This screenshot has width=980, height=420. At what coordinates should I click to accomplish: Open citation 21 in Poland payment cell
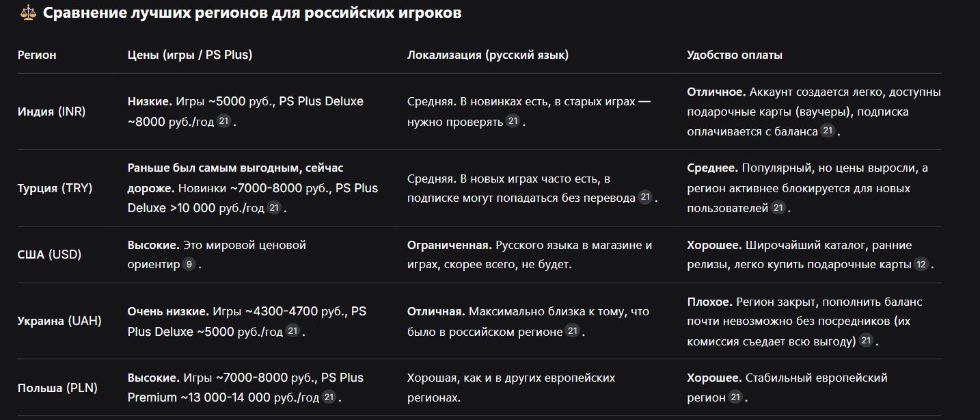coord(735,397)
